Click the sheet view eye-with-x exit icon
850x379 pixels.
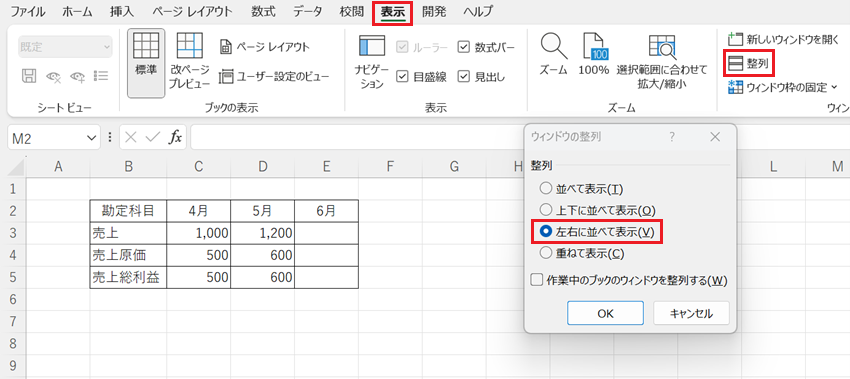click(53, 76)
